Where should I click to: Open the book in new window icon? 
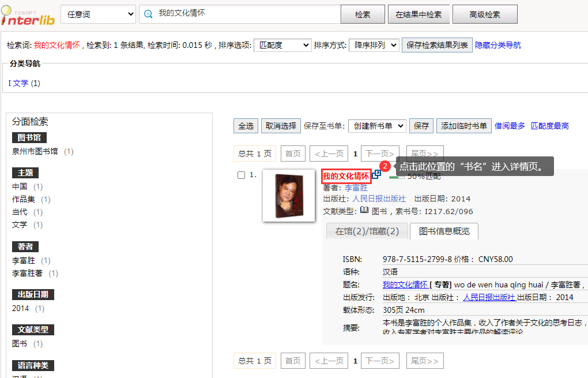tap(376, 174)
